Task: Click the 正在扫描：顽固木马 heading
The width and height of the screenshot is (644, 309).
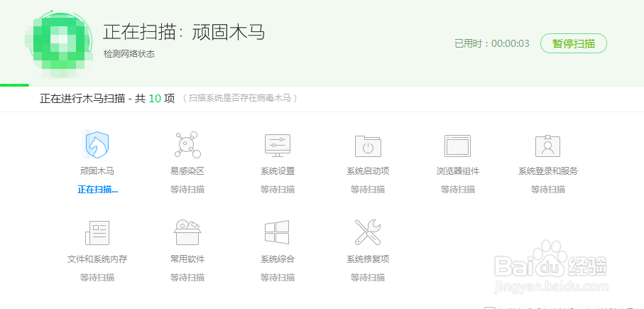Action: click(184, 32)
